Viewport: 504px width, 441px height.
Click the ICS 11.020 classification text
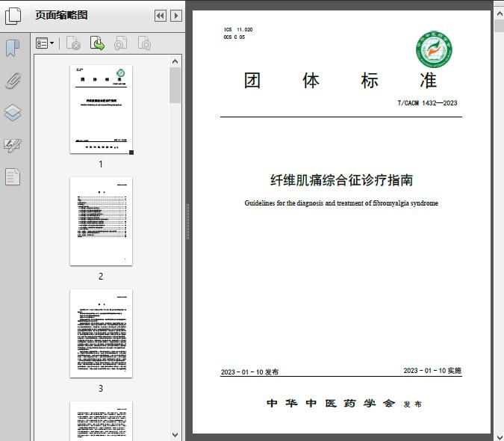[x=238, y=30]
